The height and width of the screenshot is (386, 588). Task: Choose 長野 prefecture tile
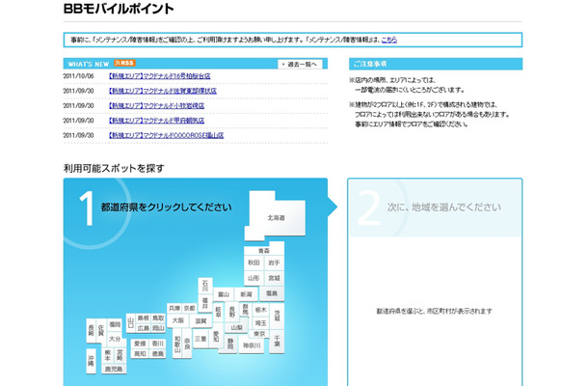click(x=232, y=312)
